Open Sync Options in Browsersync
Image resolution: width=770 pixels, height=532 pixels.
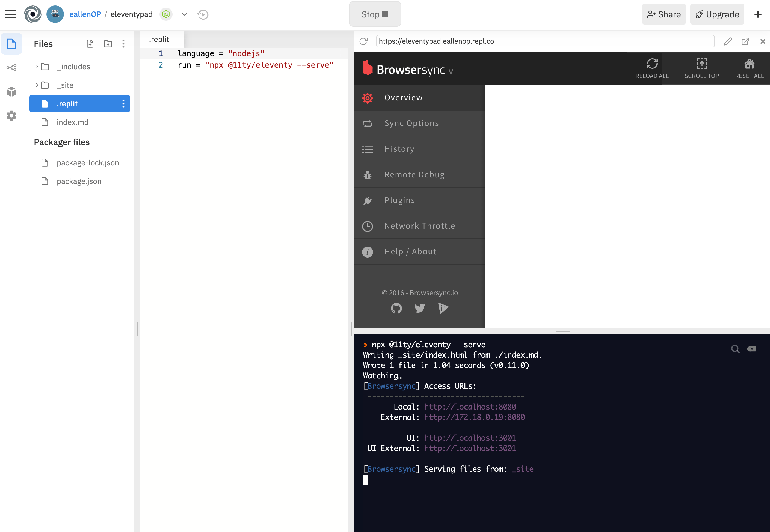click(420, 123)
